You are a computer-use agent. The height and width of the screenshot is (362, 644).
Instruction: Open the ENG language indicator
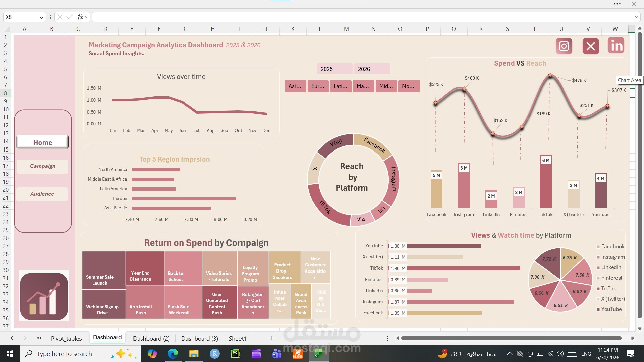click(x=586, y=354)
